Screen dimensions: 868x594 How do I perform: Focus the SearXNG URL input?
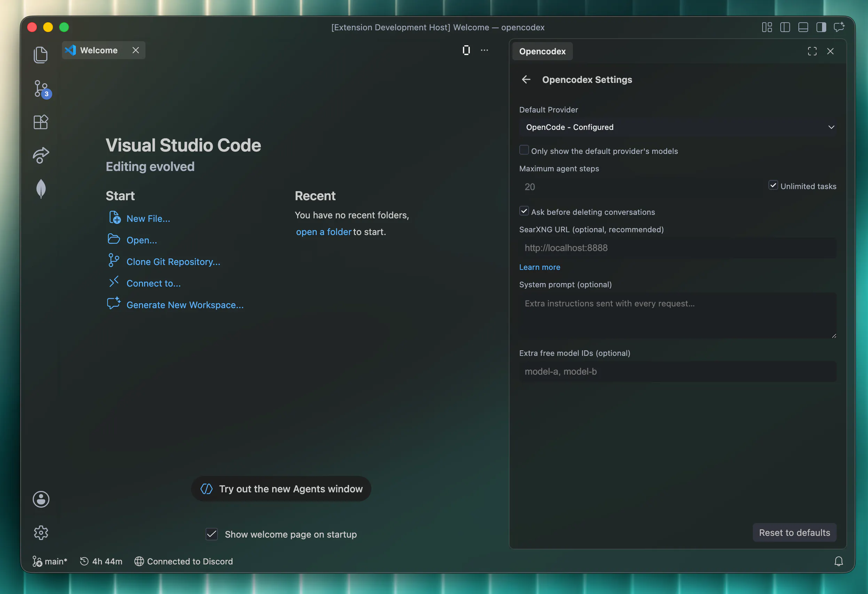click(x=678, y=248)
